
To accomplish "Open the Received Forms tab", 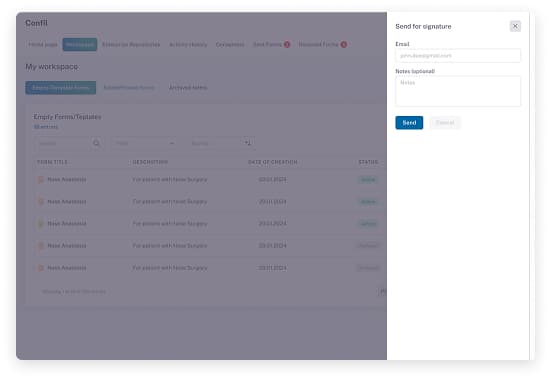I will (318, 45).
